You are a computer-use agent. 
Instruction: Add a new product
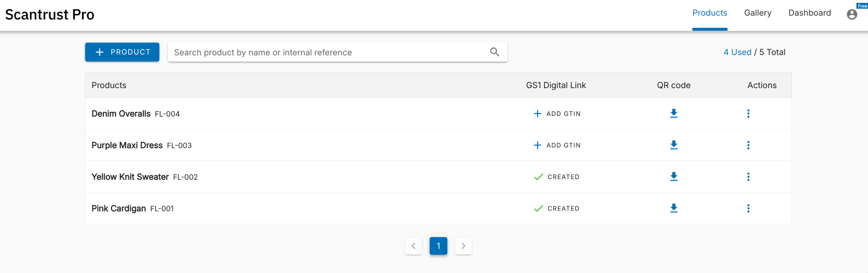(x=122, y=52)
